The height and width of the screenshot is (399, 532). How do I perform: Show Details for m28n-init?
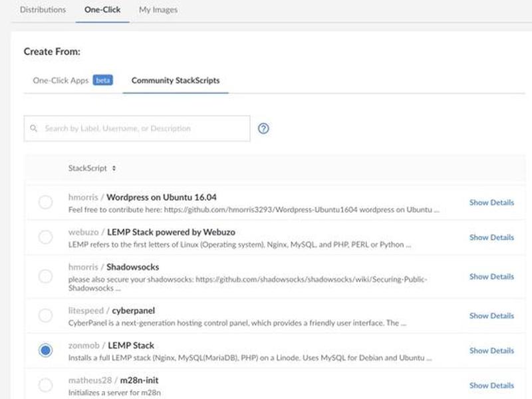491,386
